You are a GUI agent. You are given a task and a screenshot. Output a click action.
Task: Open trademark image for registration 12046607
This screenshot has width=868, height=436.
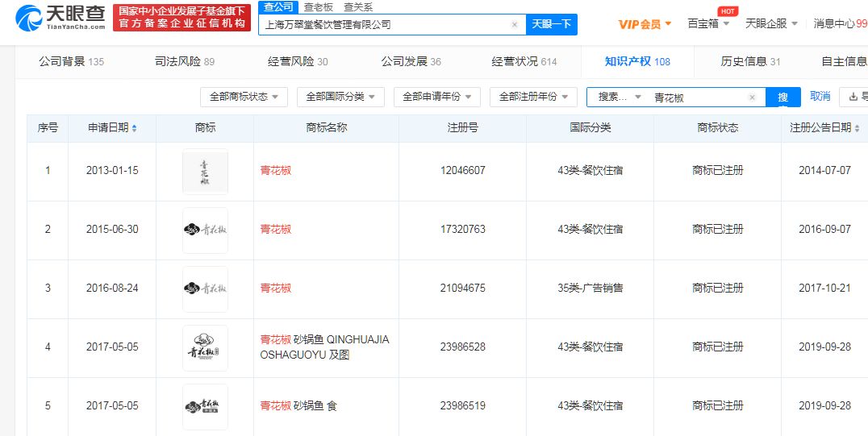[x=206, y=172]
